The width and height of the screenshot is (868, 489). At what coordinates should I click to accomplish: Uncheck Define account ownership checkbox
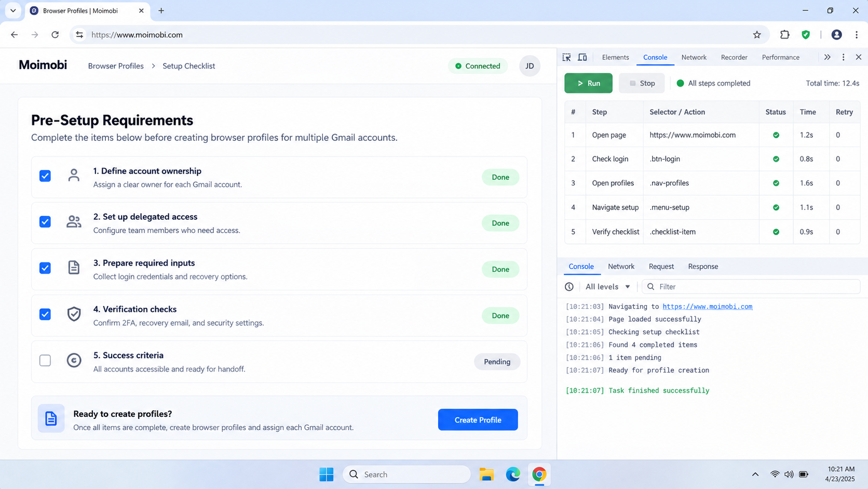click(x=45, y=176)
